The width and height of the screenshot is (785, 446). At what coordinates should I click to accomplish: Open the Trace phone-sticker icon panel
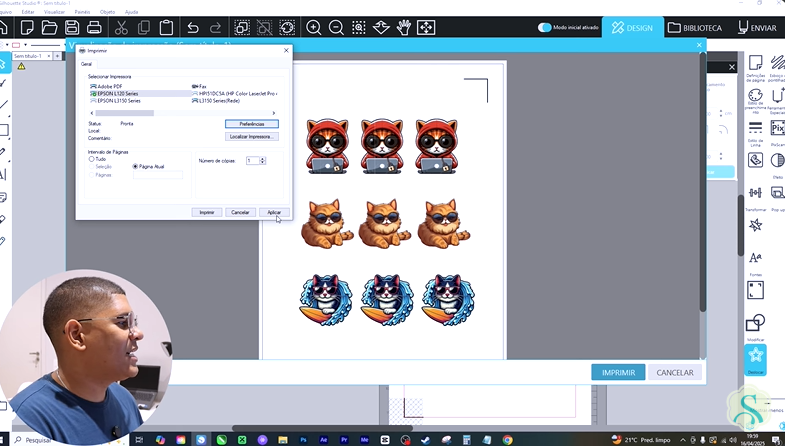tap(755, 160)
